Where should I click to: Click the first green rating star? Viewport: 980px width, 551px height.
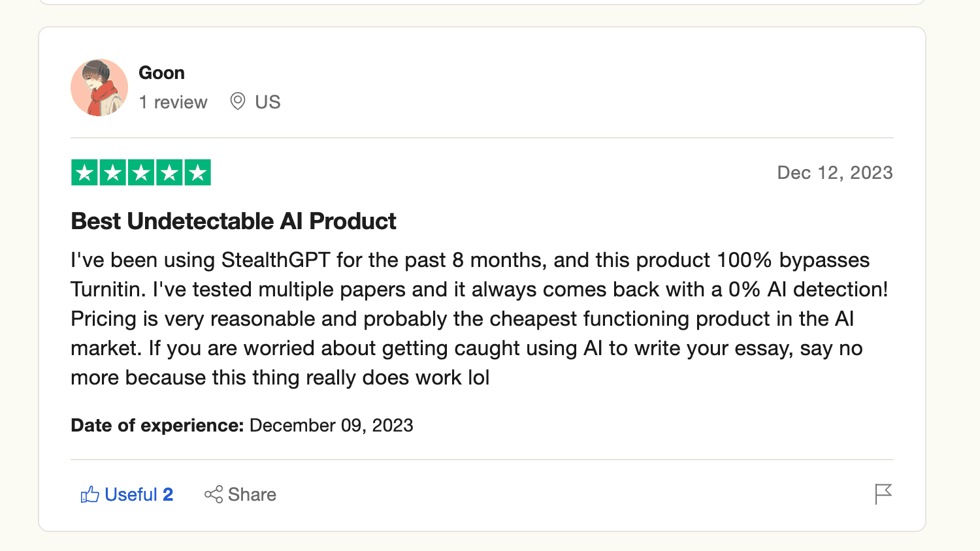click(84, 173)
